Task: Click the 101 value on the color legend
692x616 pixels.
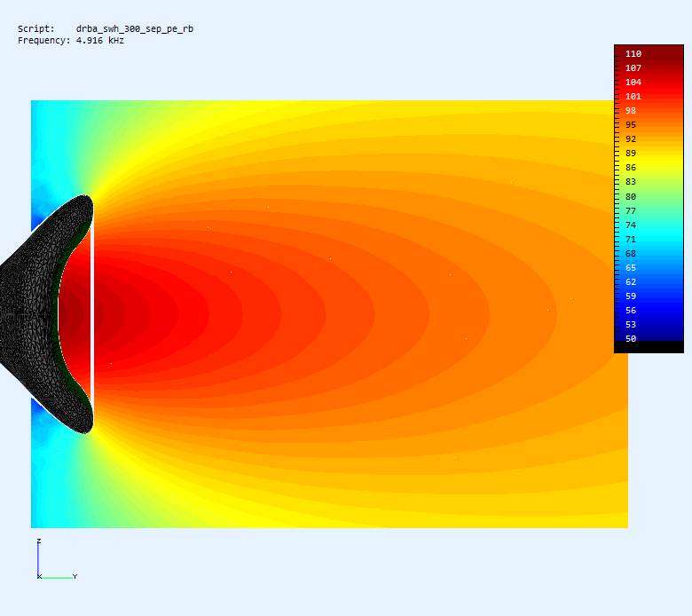Action: tap(633, 96)
